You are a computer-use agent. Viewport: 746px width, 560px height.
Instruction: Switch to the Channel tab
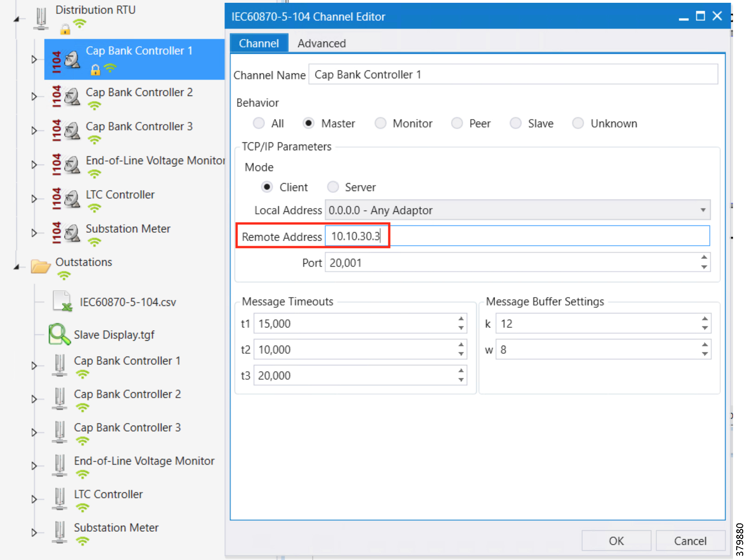coord(259,43)
